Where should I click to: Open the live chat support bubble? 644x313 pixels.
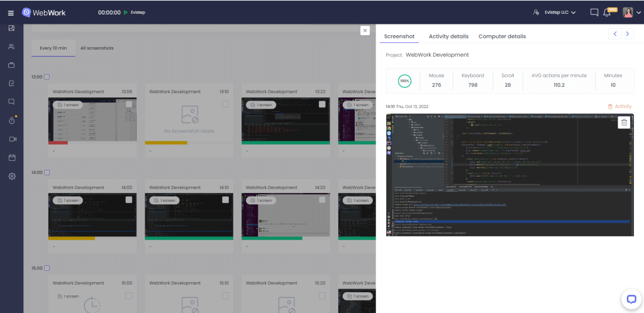[x=631, y=299]
